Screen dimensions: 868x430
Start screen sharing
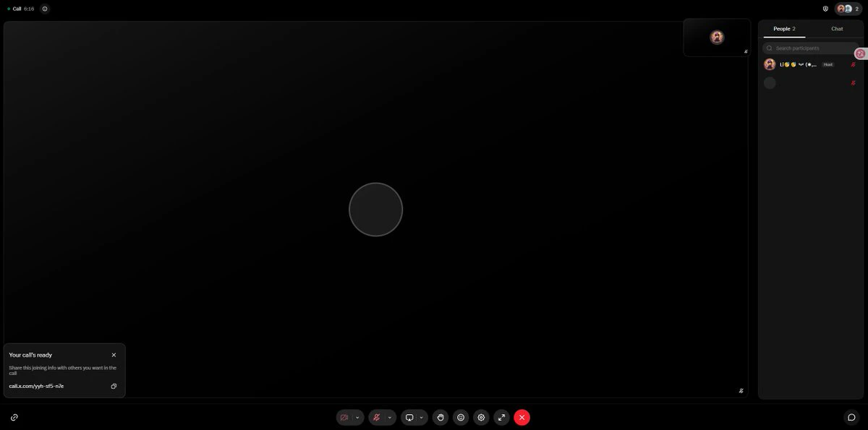pos(409,418)
